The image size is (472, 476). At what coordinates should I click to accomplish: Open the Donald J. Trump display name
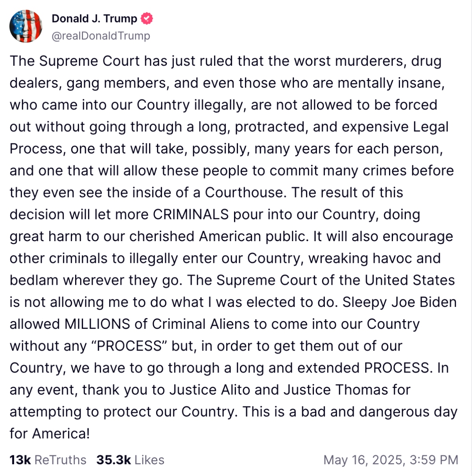point(94,18)
